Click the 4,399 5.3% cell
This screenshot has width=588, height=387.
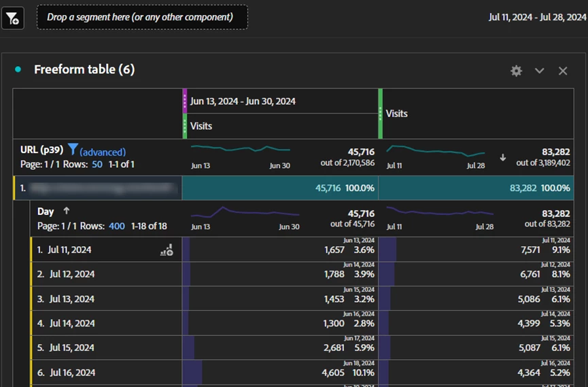coord(477,323)
